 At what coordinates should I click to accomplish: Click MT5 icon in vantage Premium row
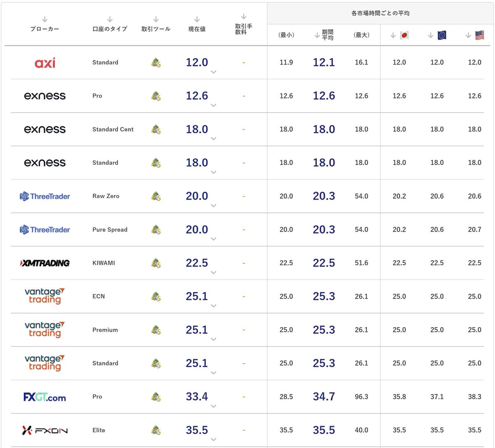(x=156, y=330)
